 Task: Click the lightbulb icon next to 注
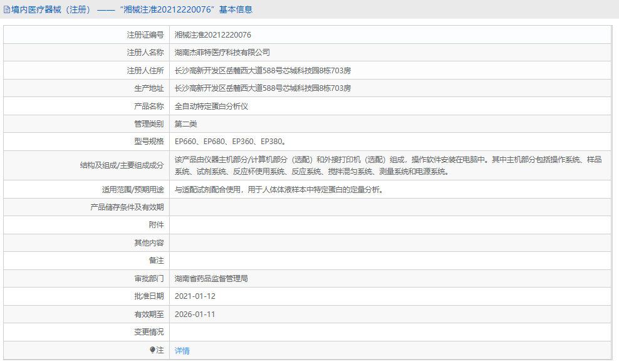[x=152, y=350]
